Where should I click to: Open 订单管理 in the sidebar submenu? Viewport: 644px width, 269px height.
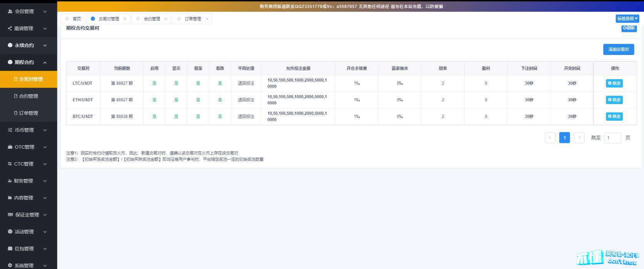28,113
